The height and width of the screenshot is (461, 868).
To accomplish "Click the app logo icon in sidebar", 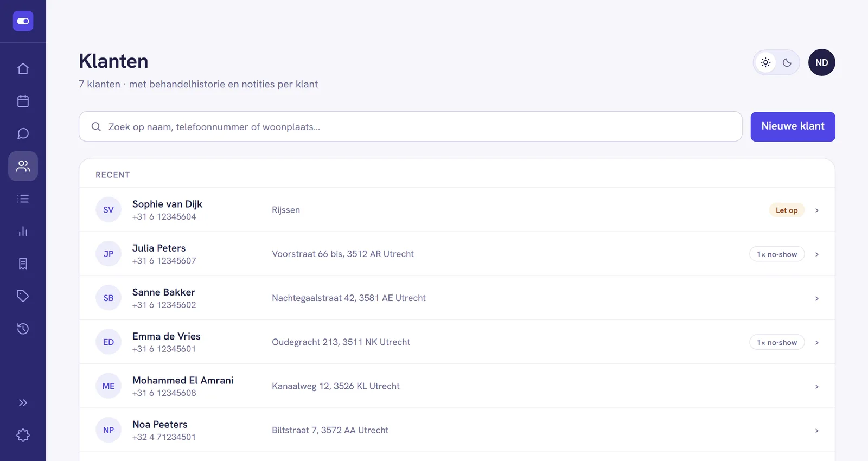I will [x=23, y=21].
